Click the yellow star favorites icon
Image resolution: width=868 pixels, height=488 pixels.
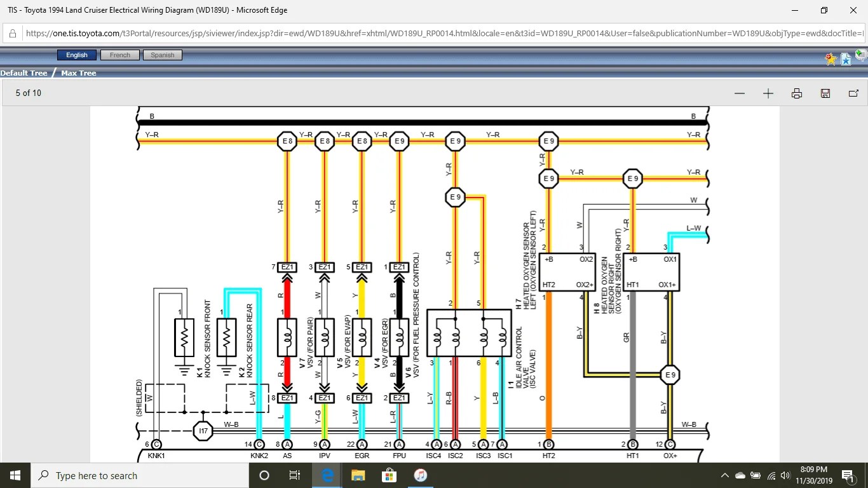coord(831,59)
